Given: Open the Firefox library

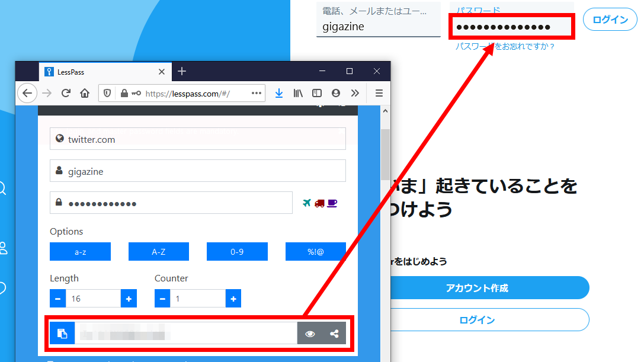Looking at the screenshot, I should pos(298,93).
